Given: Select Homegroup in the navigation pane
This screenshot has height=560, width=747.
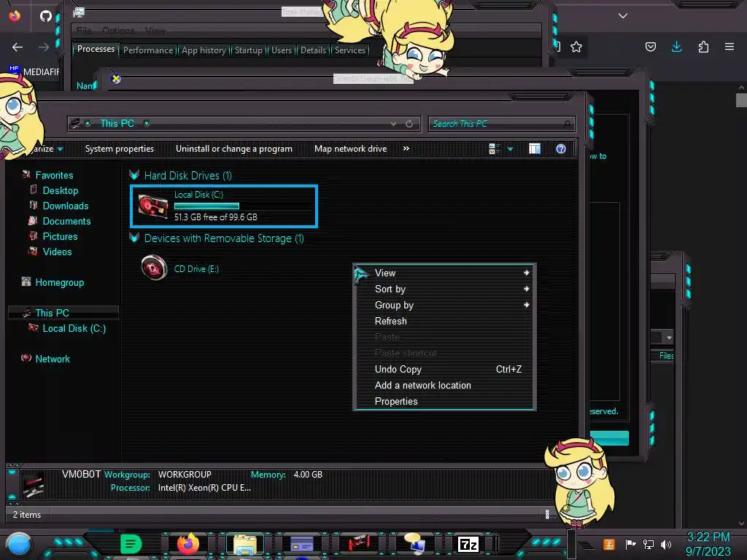Looking at the screenshot, I should click(x=59, y=282).
